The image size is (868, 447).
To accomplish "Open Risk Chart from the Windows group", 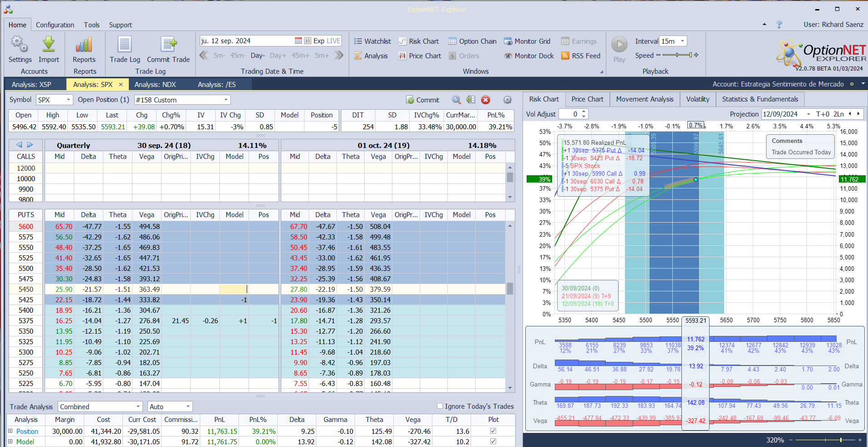I will tap(419, 41).
